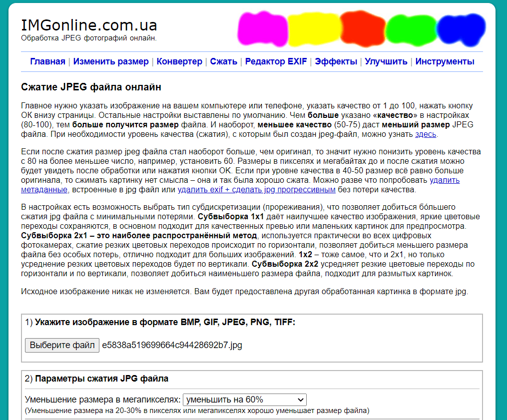Open the 'уменьшить на 60%' dropdown
Image resolution: width=507 pixels, height=420 pixels.
(245, 400)
